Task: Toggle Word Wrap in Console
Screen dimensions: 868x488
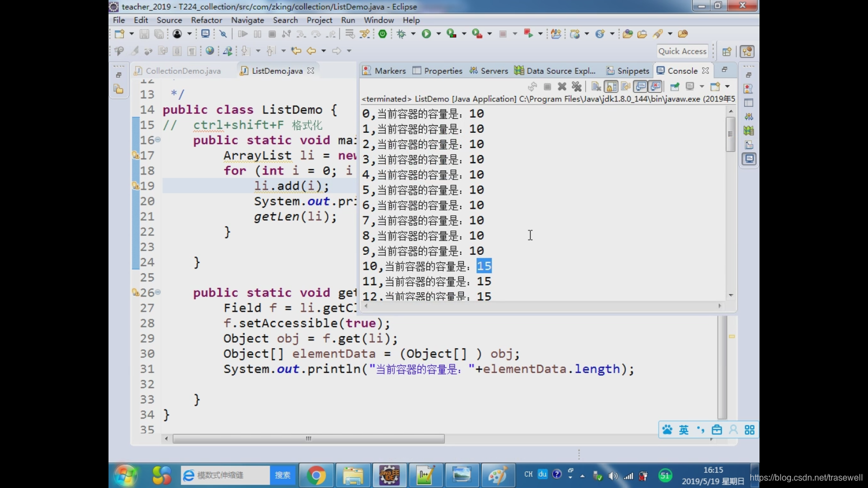Action: 626,86
